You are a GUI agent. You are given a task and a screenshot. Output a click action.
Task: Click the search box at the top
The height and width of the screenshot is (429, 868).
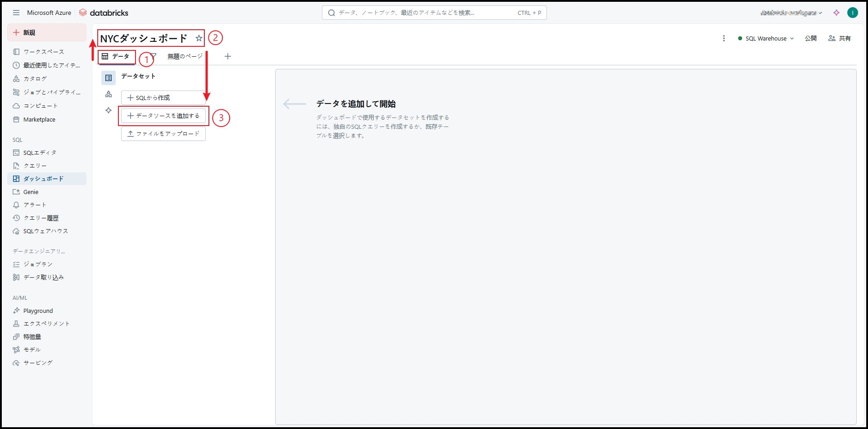tap(434, 13)
